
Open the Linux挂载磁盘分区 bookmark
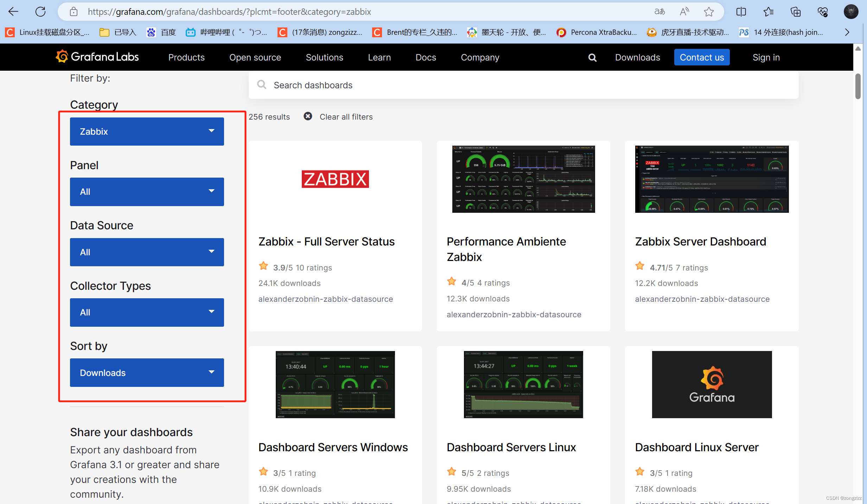[48, 32]
